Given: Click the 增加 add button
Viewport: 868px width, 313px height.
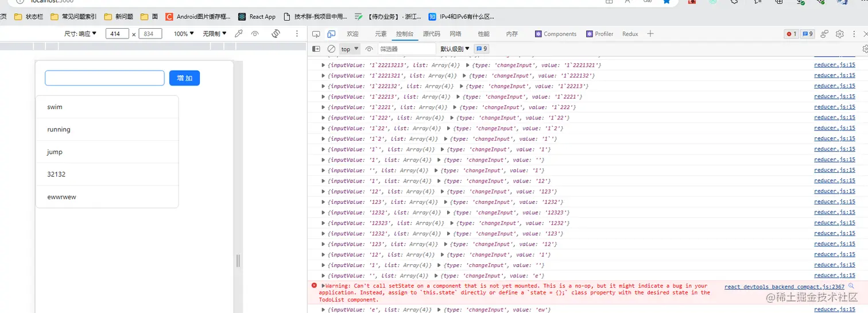Looking at the screenshot, I should (x=184, y=78).
